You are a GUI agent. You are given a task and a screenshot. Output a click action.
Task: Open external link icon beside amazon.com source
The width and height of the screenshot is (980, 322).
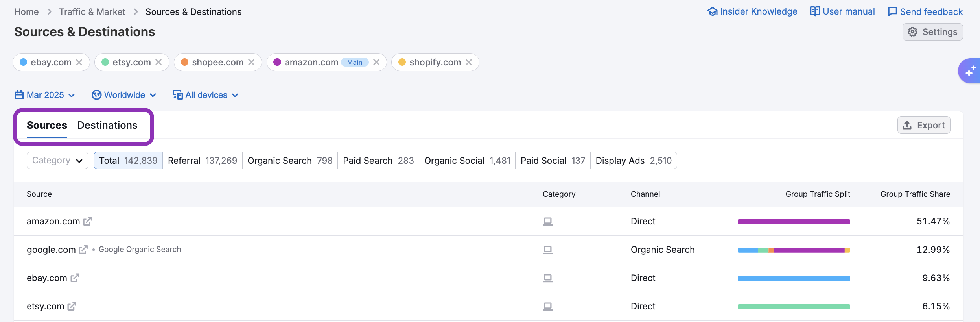click(x=87, y=221)
